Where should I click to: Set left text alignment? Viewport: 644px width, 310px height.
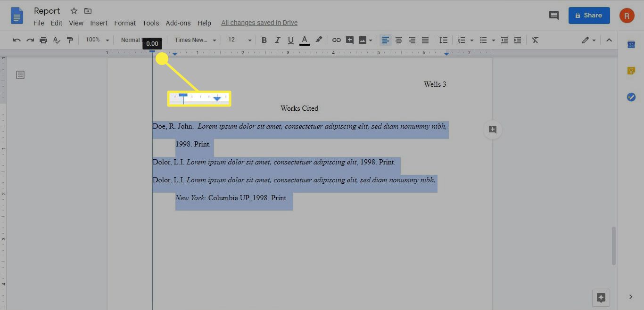click(x=386, y=40)
